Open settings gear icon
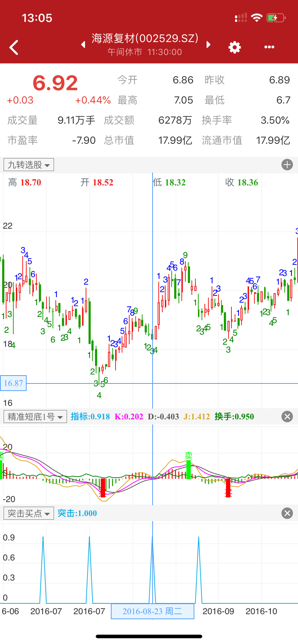Screen dimensions: 298x644 (235, 47)
